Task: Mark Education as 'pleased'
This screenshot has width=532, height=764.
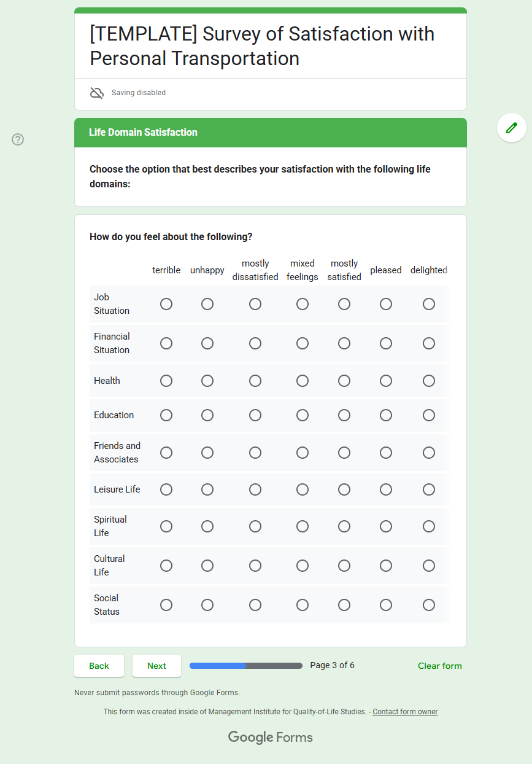Action: point(386,415)
